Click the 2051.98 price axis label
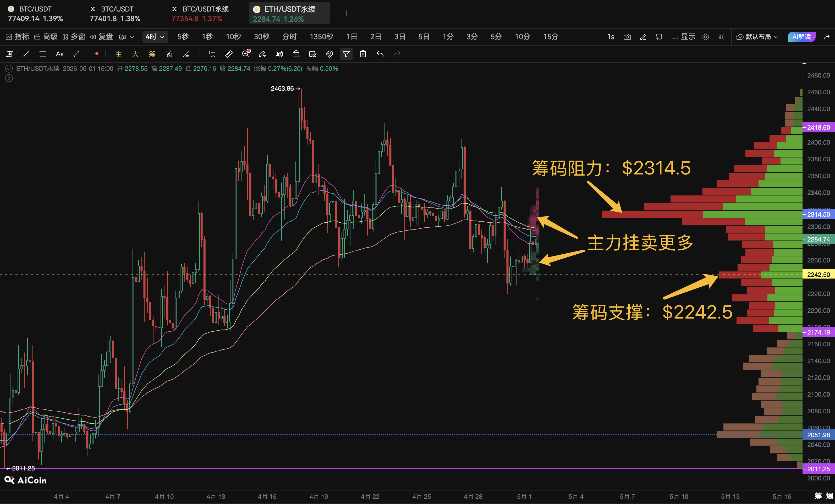This screenshot has width=835, height=504. 818,435
